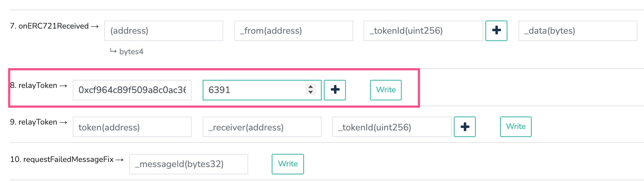Click Write button in highlighted relayToken row
644x181 pixels.
point(386,90)
